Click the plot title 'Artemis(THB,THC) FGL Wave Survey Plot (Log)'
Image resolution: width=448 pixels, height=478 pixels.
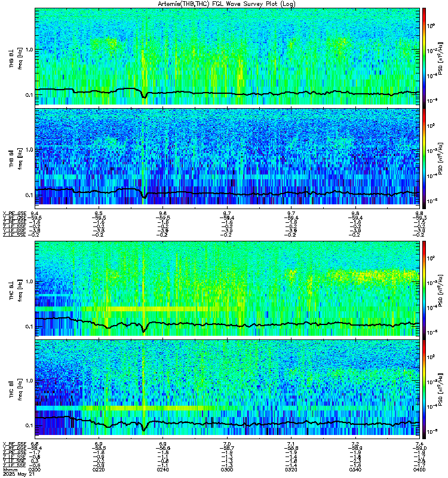pos(226,4)
